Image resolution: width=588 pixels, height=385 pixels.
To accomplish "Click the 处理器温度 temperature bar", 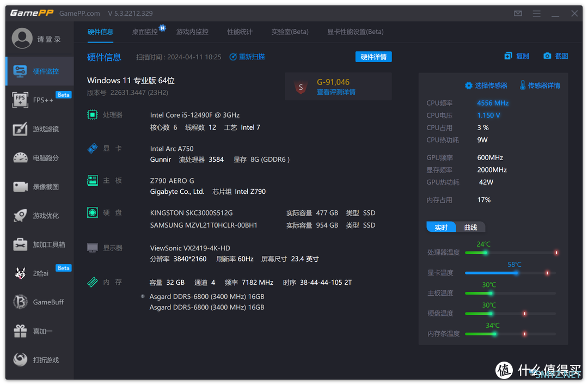I will (x=511, y=253).
